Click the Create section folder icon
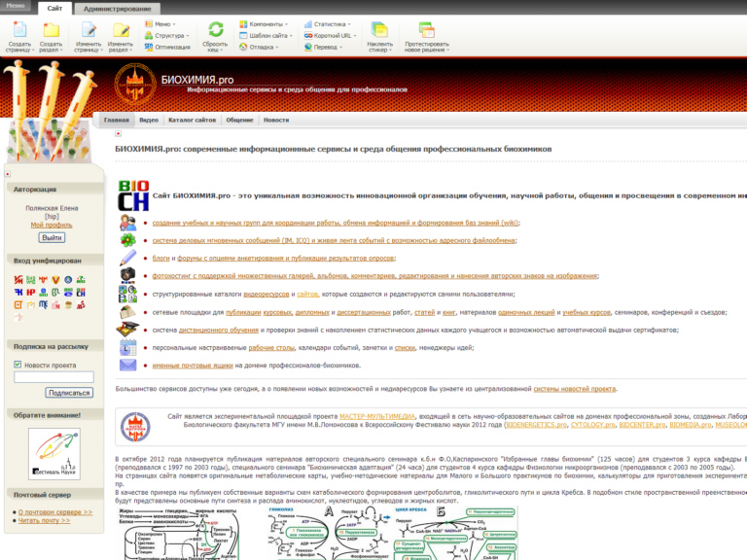The image size is (747, 560). tap(51, 30)
